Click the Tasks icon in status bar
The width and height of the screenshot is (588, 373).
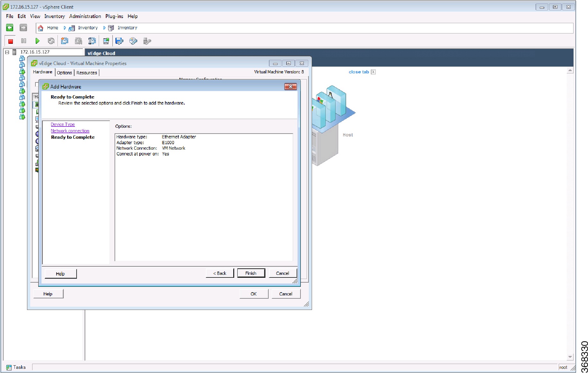point(9,368)
